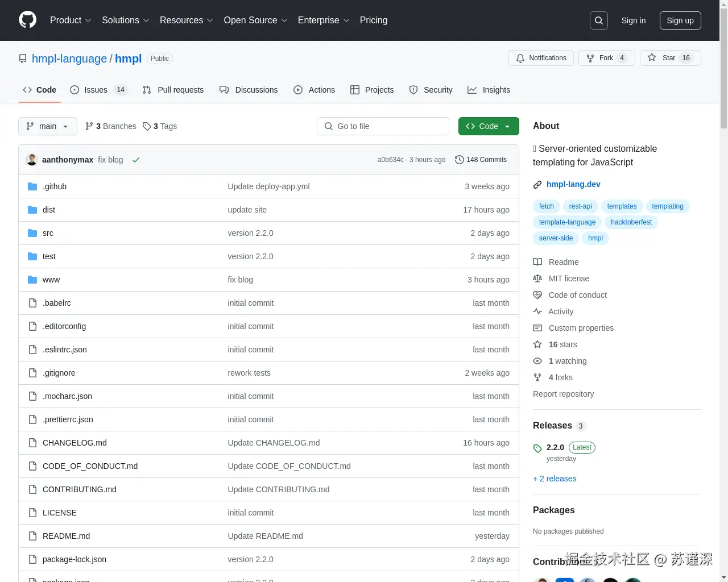Click the 'Go to file' search field

coord(383,126)
